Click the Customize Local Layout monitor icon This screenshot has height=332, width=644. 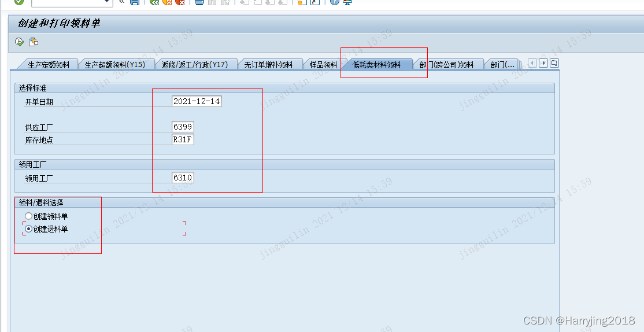pos(347,2)
